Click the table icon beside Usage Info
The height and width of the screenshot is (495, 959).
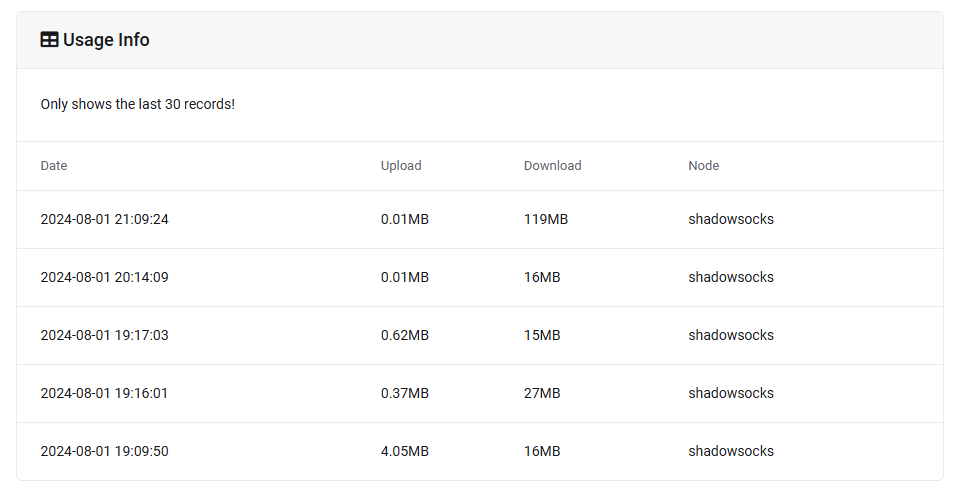pyautogui.click(x=49, y=40)
